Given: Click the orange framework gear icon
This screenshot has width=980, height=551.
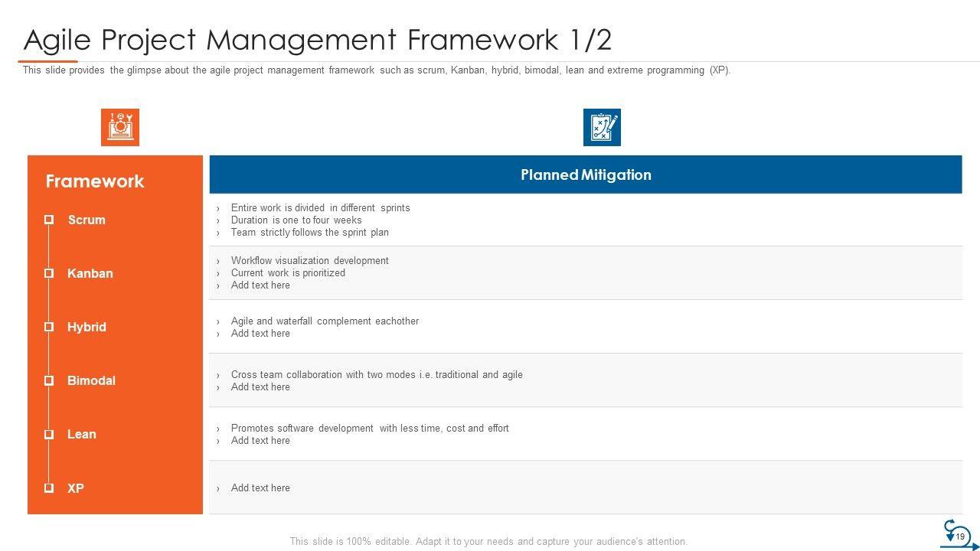Looking at the screenshot, I should pos(120,127).
